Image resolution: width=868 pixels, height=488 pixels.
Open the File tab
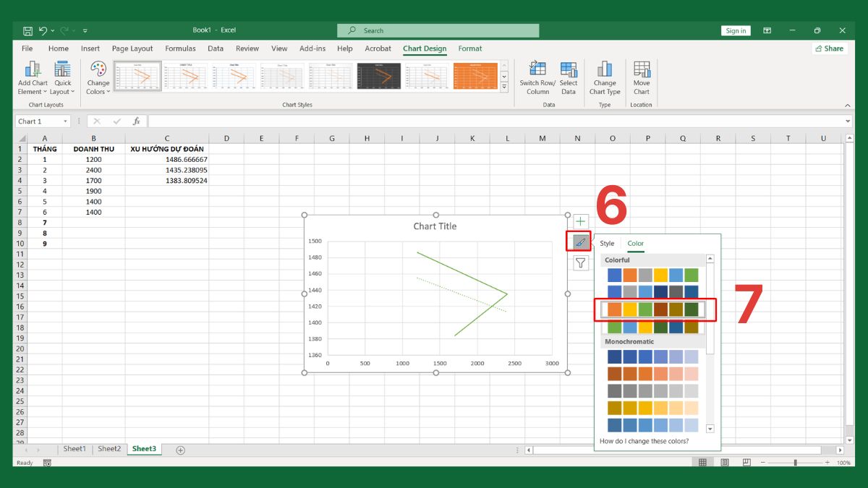[27, 48]
